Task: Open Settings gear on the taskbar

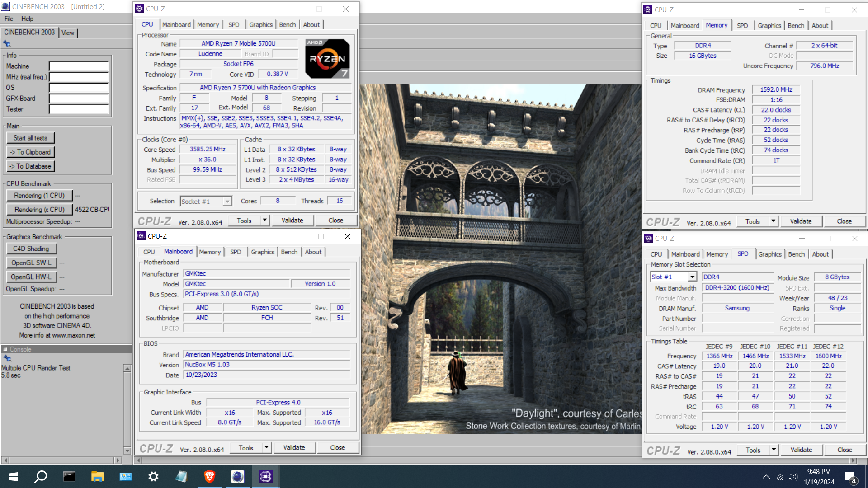Action: click(153, 477)
